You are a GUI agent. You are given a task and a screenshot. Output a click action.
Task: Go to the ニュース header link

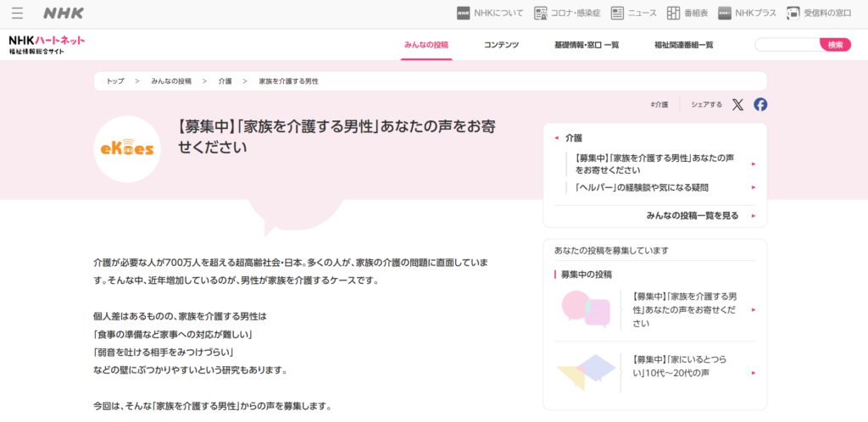pos(633,14)
